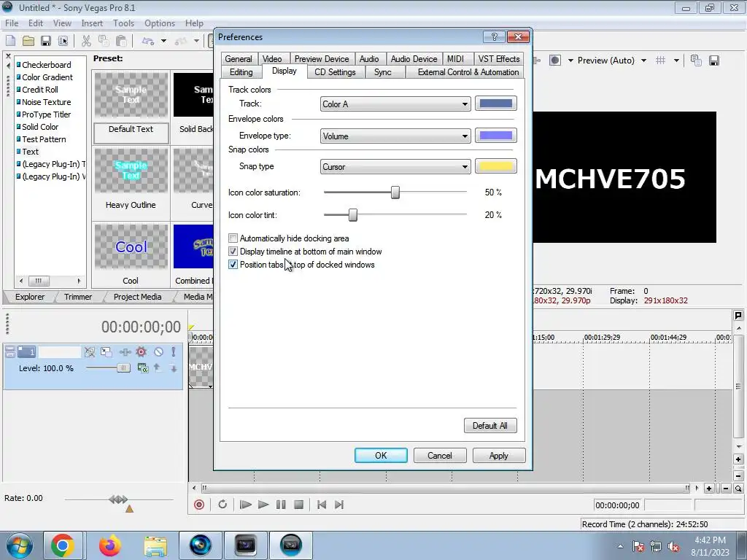
Task: Click the Play button in transport bar
Action: coord(263,505)
